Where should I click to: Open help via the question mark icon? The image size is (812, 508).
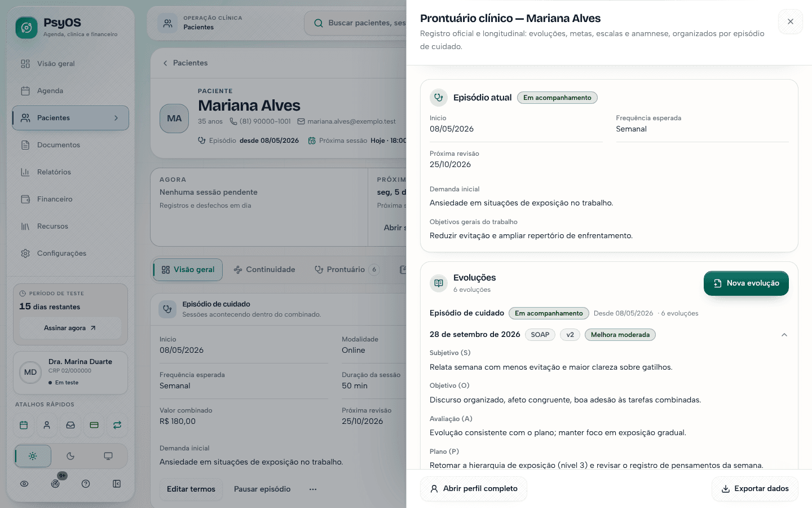(86, 483)
